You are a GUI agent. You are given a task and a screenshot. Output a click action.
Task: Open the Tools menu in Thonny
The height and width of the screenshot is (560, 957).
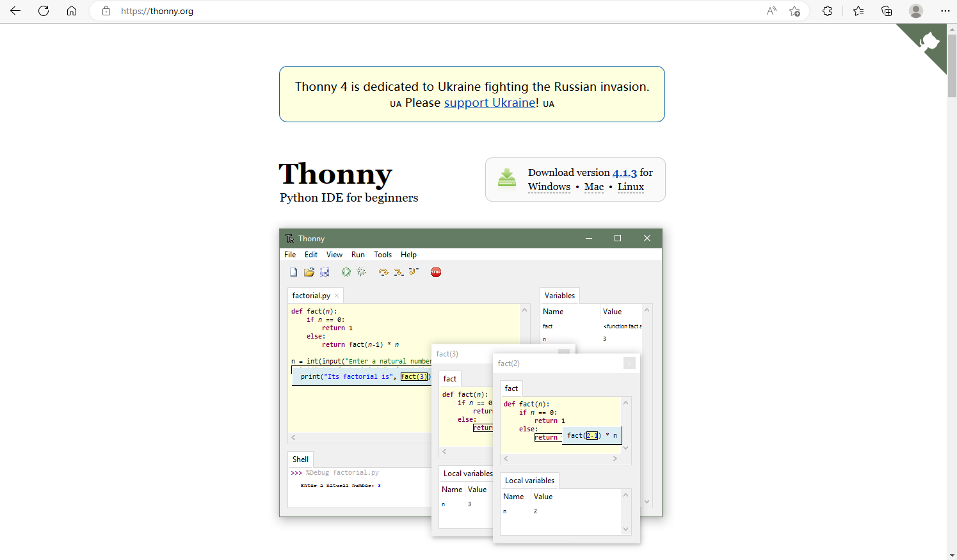(382, 254)
